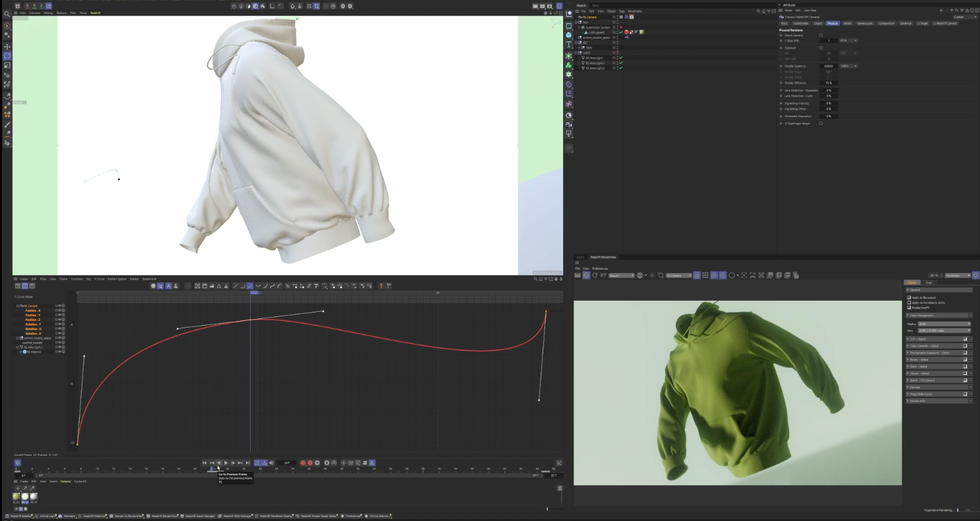The width and height of the screenshot is (980, 521).
Task: Select the Rotate tool in left toolbar
Action: (x=7, y=56)
